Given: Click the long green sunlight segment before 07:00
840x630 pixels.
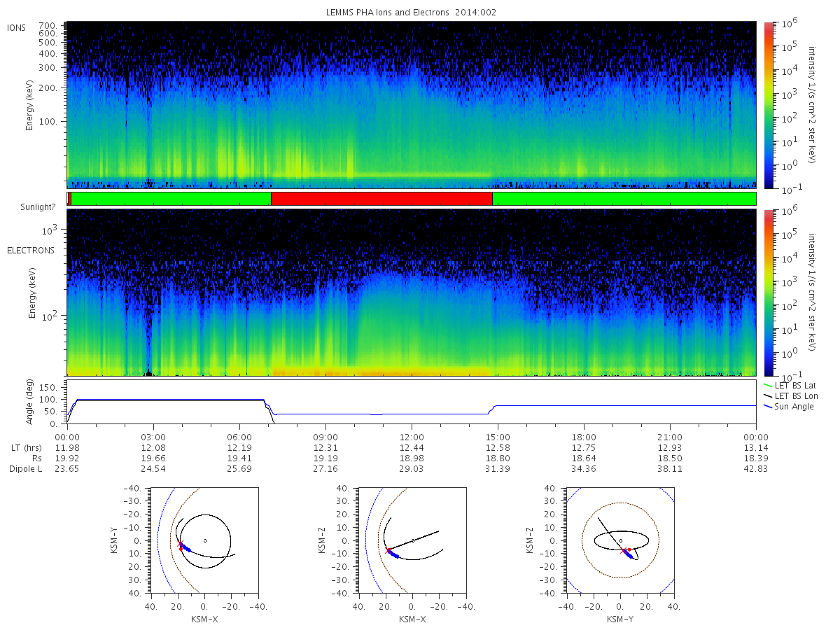Looking at the screenshot, I should point(171,199).
